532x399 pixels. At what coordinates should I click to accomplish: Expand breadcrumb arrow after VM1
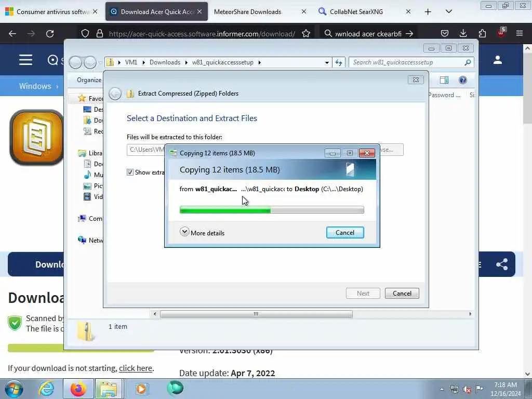[144, 62]
